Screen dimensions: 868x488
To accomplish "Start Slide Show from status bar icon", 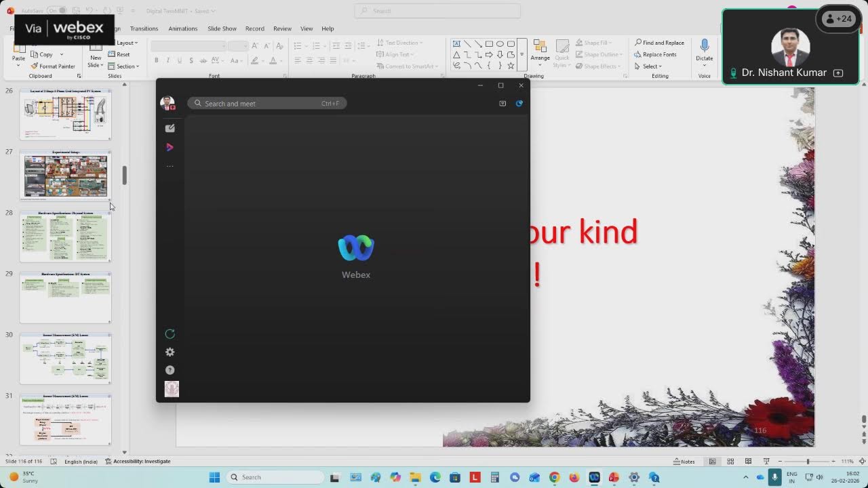I will click(766, 462).
